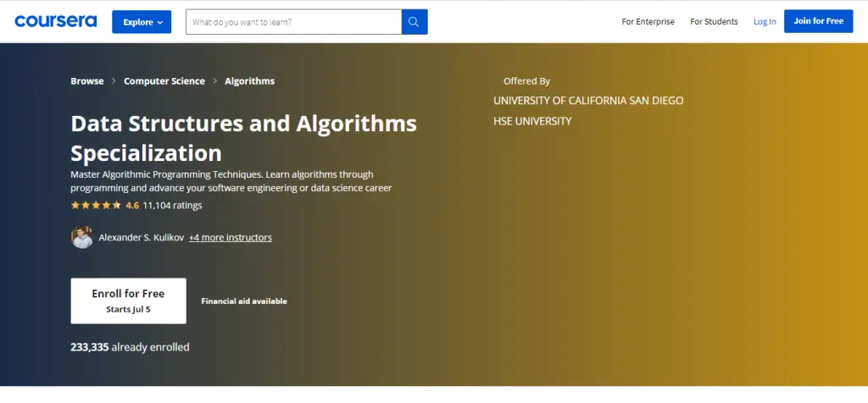The image size is (868, 403).
Task: Open University of California San Diego partner link
Action: pyautogui.click(x=588, y=101)
